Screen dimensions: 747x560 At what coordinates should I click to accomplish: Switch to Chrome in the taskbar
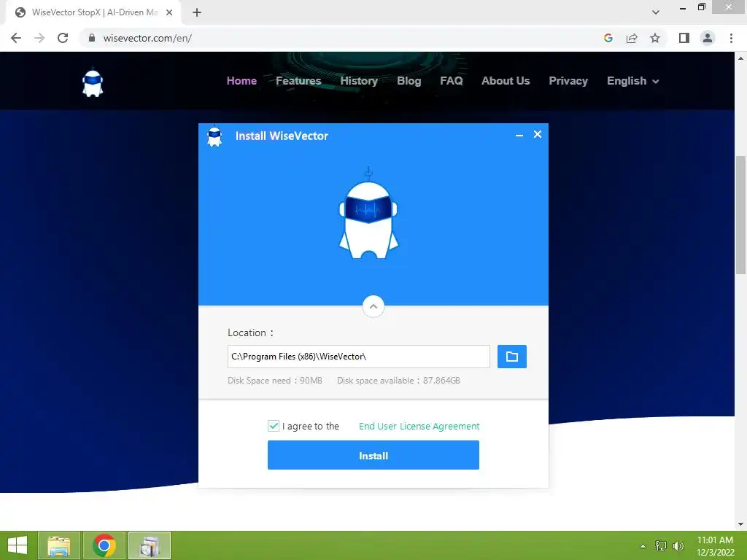104,545
